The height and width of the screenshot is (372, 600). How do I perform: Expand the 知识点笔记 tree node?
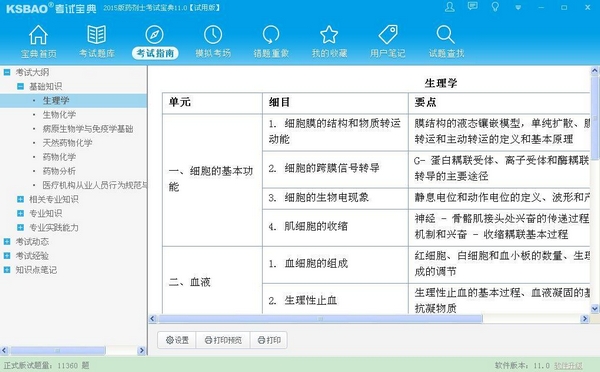7,270
